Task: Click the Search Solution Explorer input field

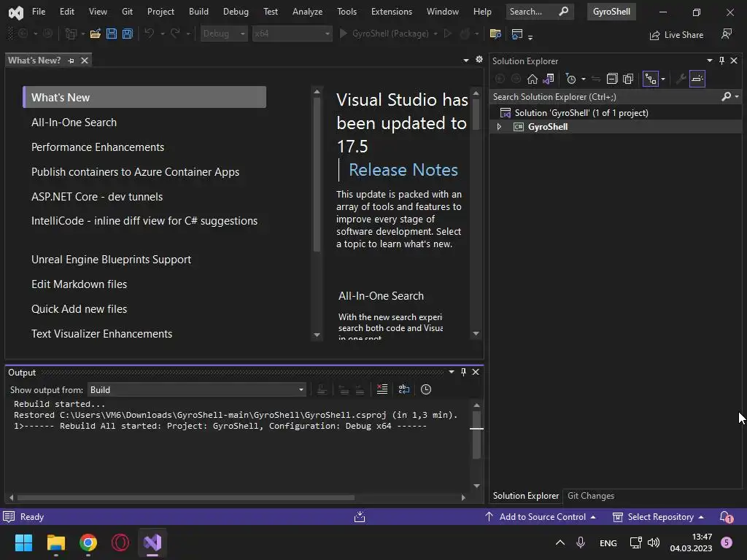Action: click(605, 97)
